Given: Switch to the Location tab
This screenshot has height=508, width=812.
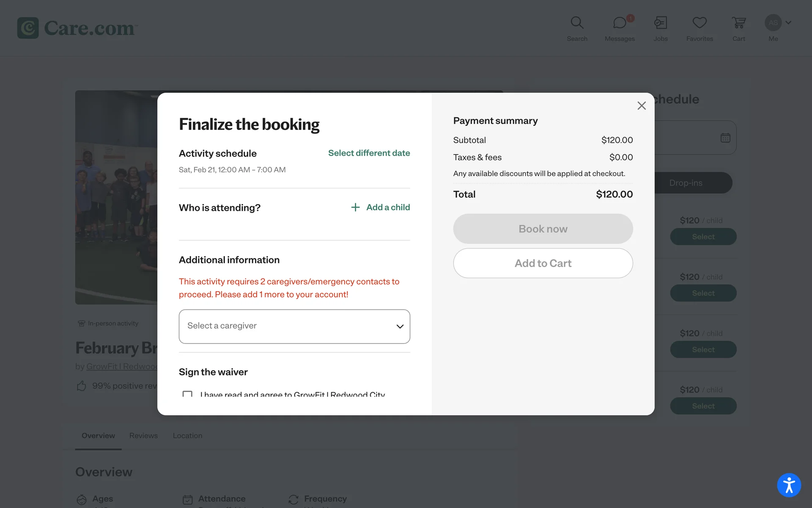Looking at the screenshot, I should [x=187, y=436].
